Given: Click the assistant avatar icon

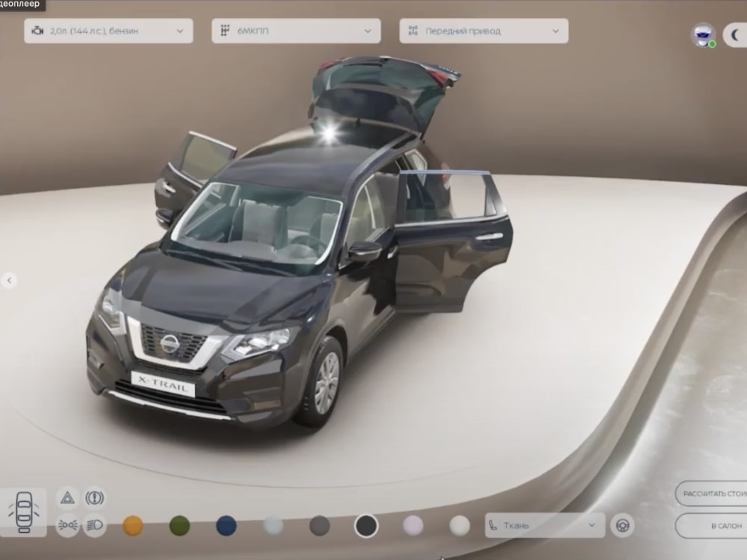Looking at the screenshot, I should (x=703, y=35).
